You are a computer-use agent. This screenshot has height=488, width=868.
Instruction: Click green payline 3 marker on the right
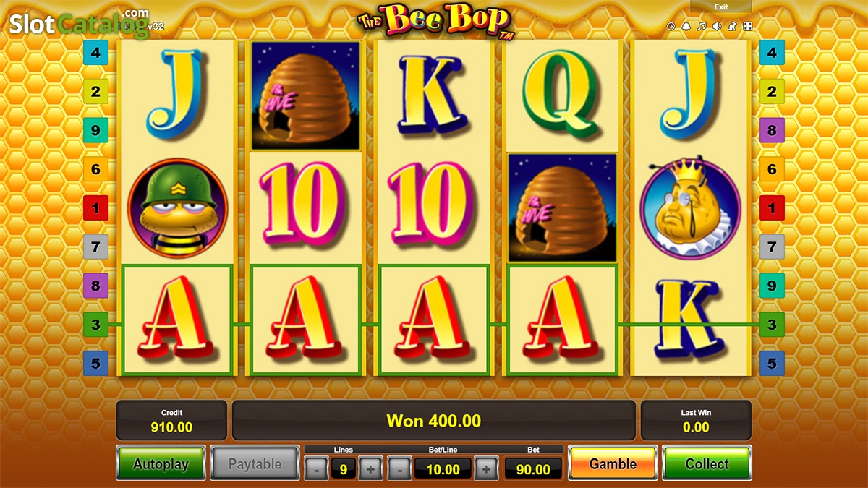pos(772,325)
